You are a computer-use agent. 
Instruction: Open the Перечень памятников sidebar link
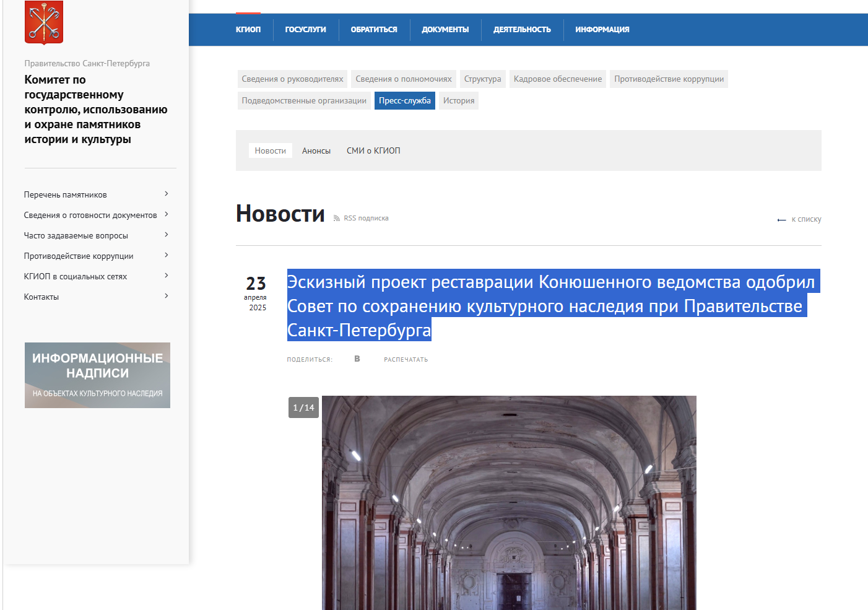pos(66,194)
